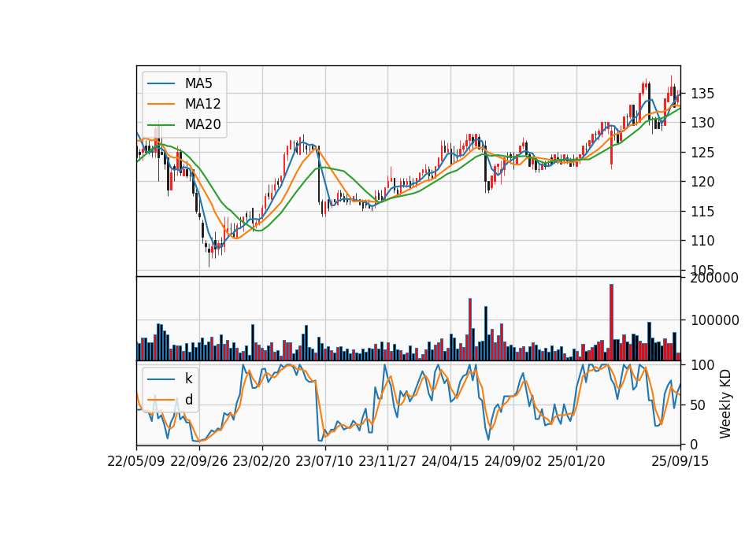Image resolution: width=756 pixels, height=543 pixels.
Task: Click the 100 tick on KD axis
Action: [702, 365]
